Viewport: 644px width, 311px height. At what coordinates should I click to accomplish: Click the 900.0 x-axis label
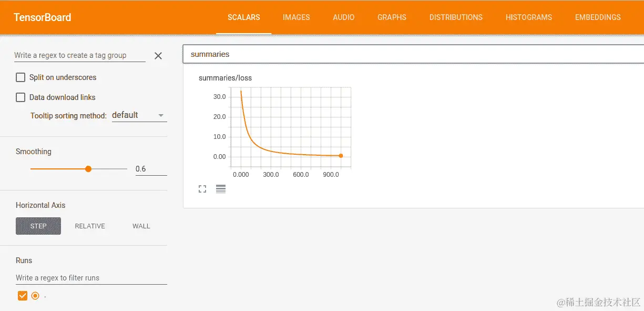(331, 175)
